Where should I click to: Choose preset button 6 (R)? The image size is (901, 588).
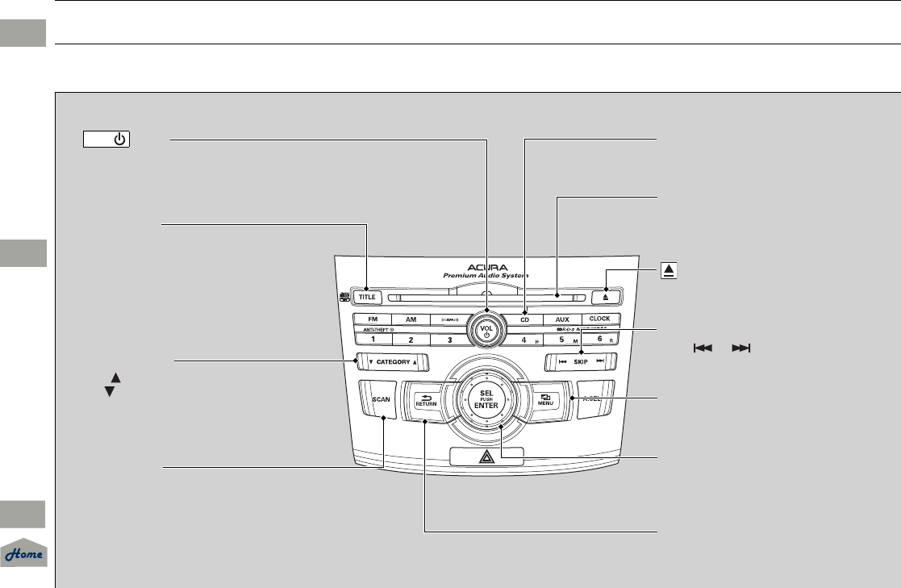pyautogui.click(x=600, y=339)
